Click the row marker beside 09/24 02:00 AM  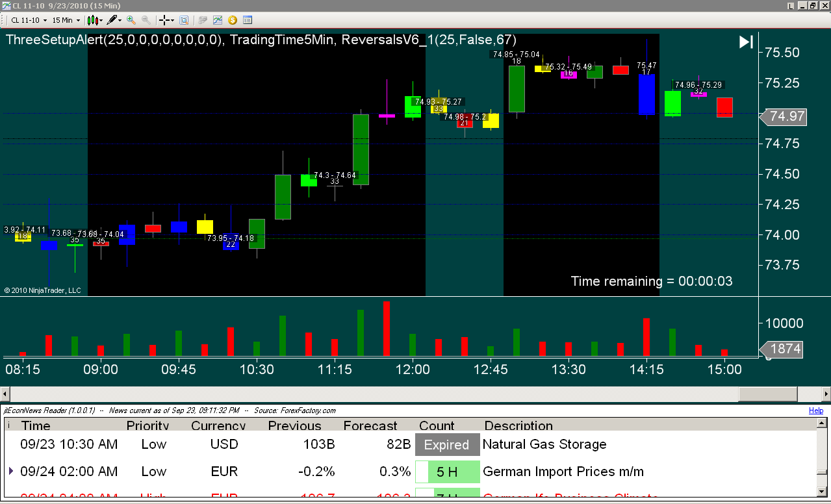pos(10,470)
